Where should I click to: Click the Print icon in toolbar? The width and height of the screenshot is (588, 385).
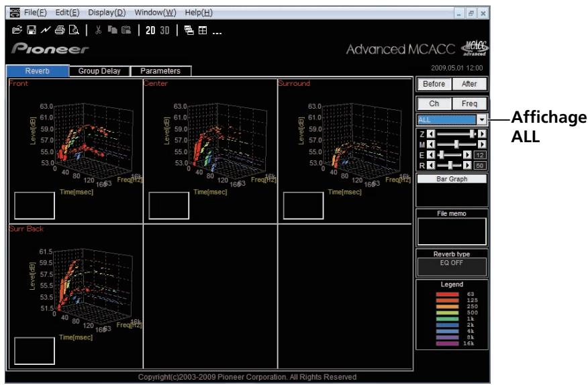click(x=60, y=30)
